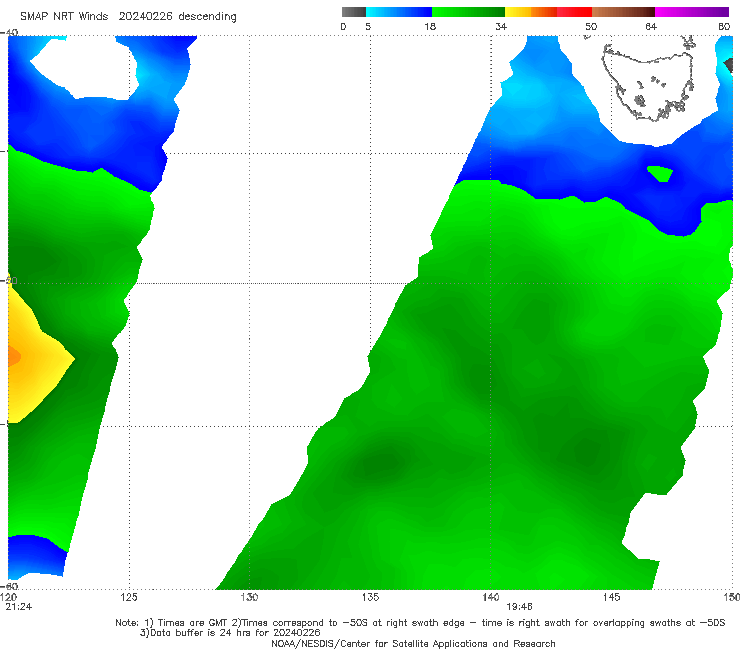
Task: Click the yellow-red 34-50 segment of the color bar
Action: click(548, 12)
